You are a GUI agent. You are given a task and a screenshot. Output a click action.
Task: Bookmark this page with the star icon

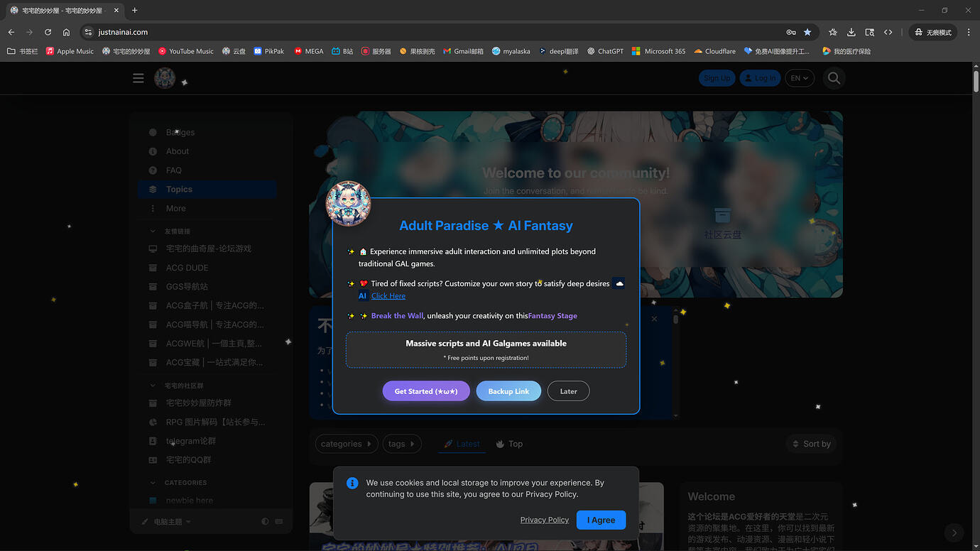[807, 32]
